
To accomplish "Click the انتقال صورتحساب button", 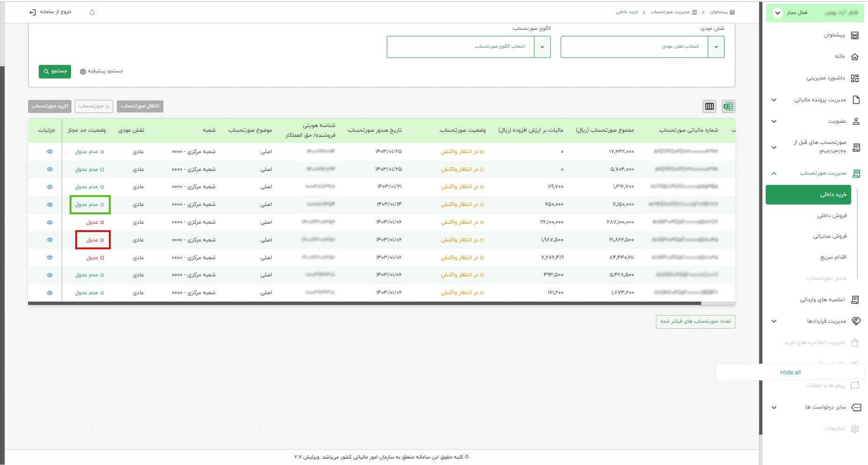I will pos(140,106).
